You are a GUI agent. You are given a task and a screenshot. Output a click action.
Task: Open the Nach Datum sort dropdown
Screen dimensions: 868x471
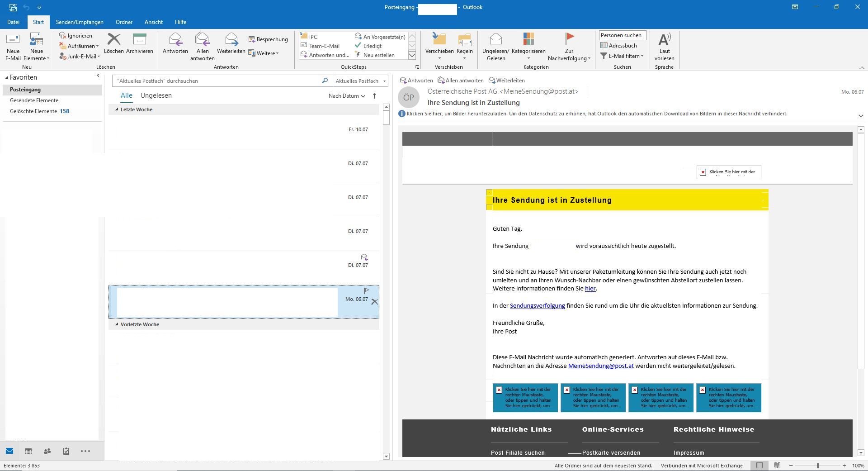pyautogui.click(x=347, y=96)
